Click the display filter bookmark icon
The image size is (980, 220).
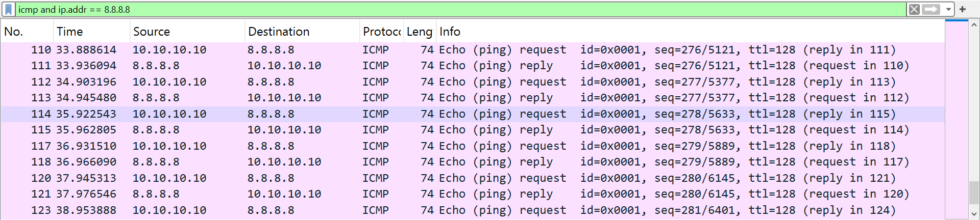pyautogui.click(x=9, y=10)
